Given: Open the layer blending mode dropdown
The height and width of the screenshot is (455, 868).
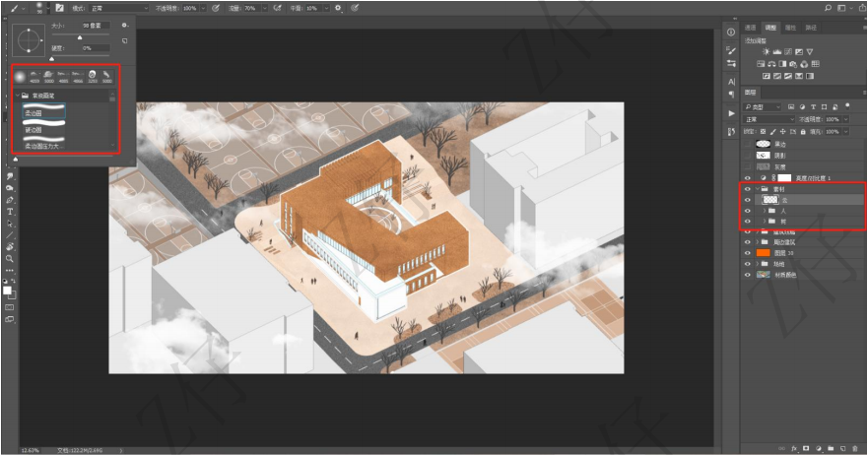Looking at the screenshot, I should [x=767, y=118].
